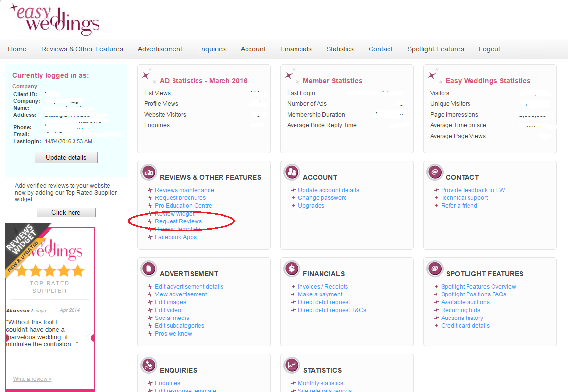Click the 'Membership Duration' statistic label
The image size is (568, 392).
click(x=316, y=115)
